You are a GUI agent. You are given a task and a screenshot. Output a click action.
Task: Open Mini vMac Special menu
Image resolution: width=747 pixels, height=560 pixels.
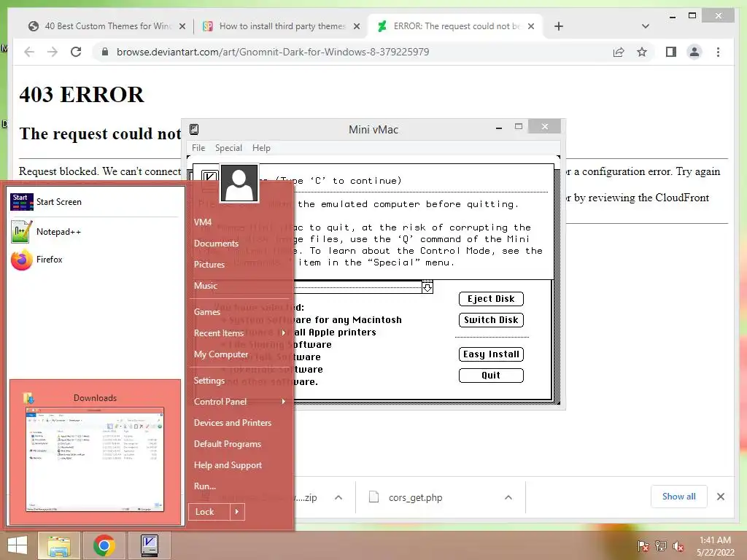pos(228,148)
